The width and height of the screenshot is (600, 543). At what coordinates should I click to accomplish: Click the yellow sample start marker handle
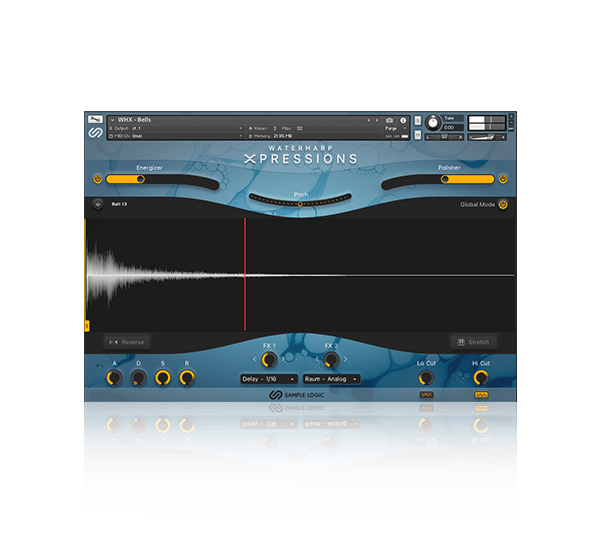(x=87, y=326)
